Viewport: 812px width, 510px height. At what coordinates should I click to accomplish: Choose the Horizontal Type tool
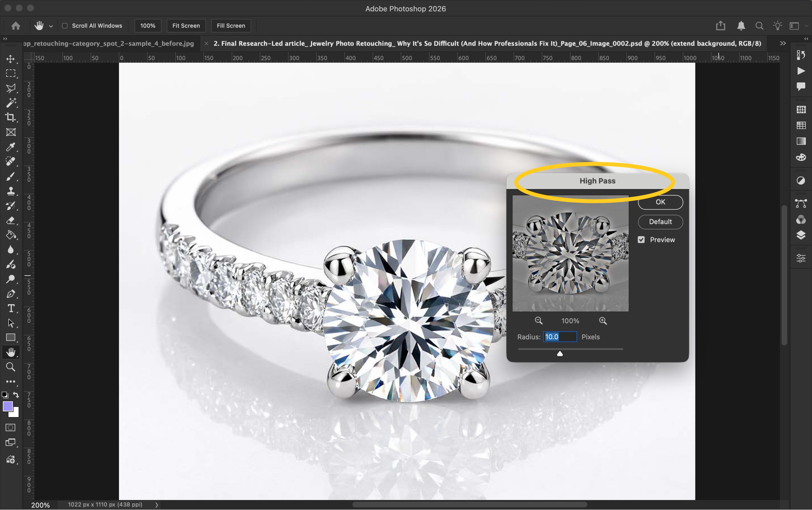(11, 308)
